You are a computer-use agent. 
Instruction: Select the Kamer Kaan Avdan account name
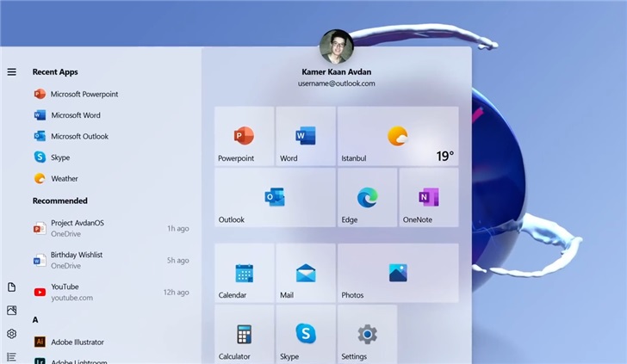pyautogui.click(x=336, y=72)
